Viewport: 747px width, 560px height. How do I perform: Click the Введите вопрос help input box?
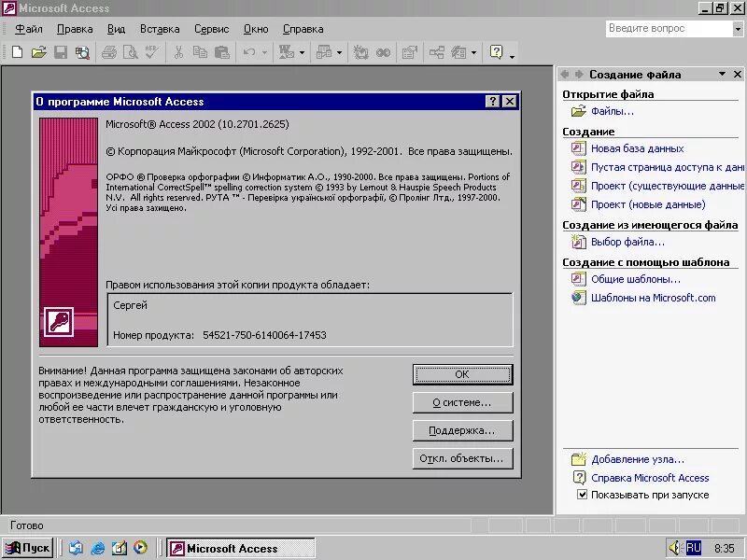669,29
